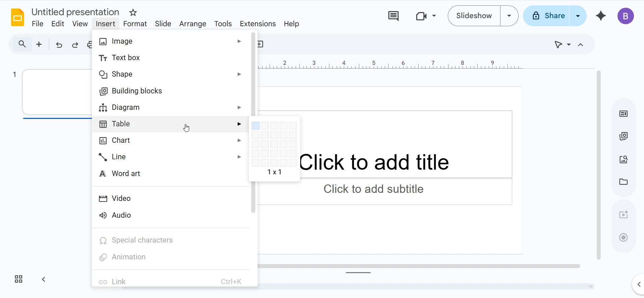
Task: Hide the menus with up chevron
Action: coord(581,45)
